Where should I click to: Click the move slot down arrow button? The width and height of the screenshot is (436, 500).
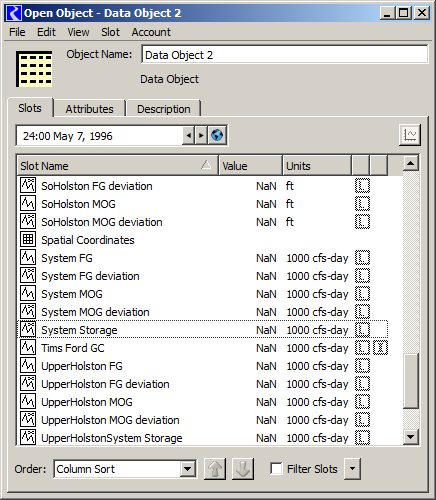pos(243,469)
